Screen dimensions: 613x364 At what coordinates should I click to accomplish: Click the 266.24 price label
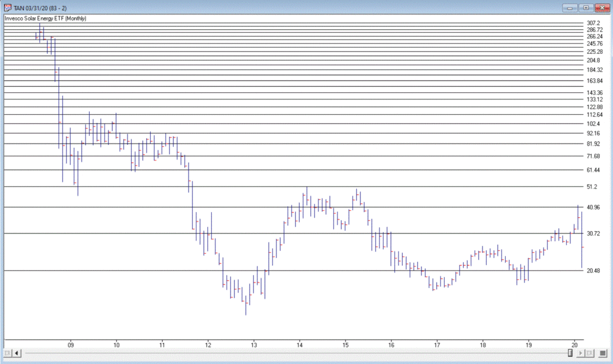click(594, 37)
